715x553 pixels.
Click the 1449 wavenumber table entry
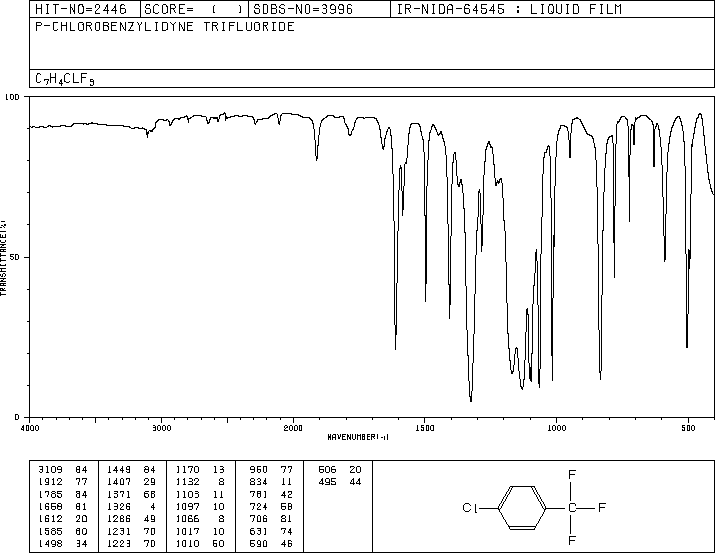click(119, 470)
